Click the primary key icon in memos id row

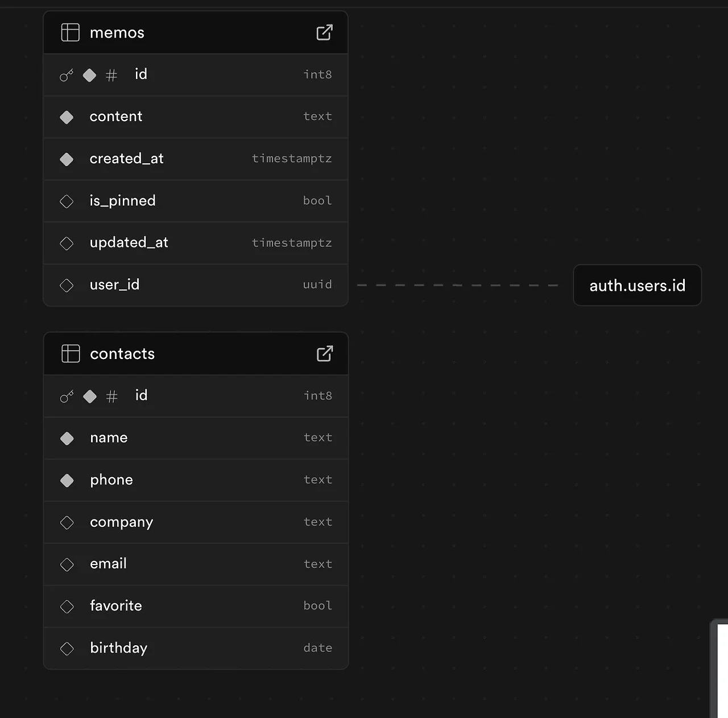point(67,75)
